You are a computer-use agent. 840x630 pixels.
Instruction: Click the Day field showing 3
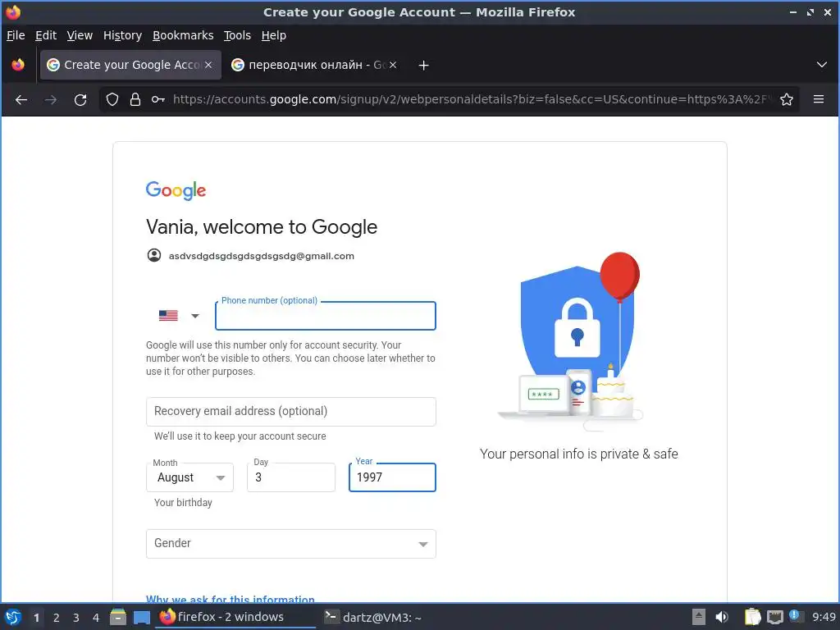coord(291,477)
